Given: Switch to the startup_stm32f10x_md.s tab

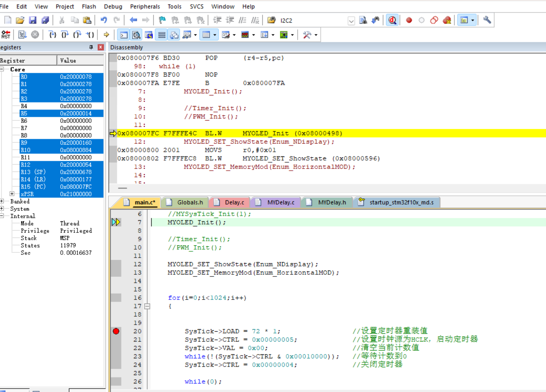Looking at the screenshot, I should click(397, 202).
